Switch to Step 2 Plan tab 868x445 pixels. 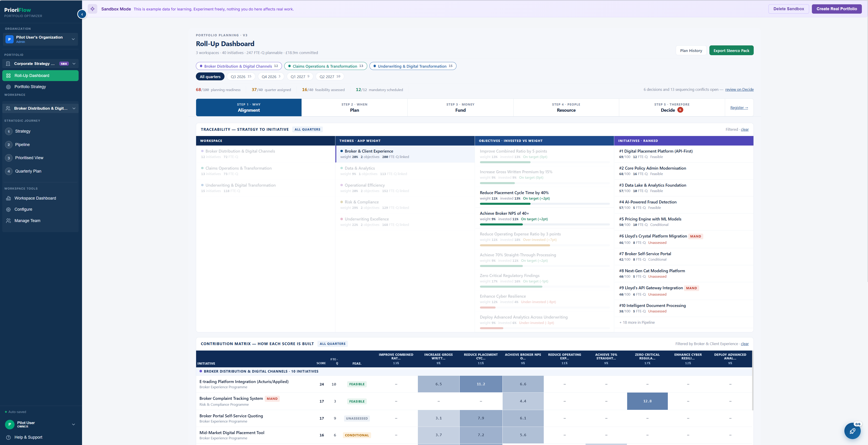(x=354, y=107)
